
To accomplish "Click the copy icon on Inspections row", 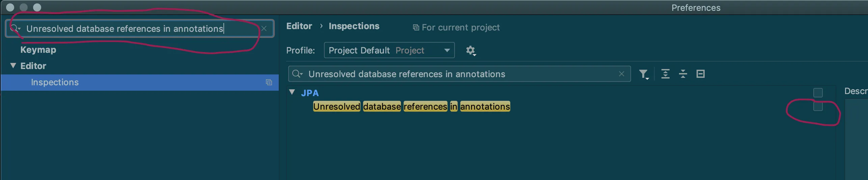I will click(269, 83).
